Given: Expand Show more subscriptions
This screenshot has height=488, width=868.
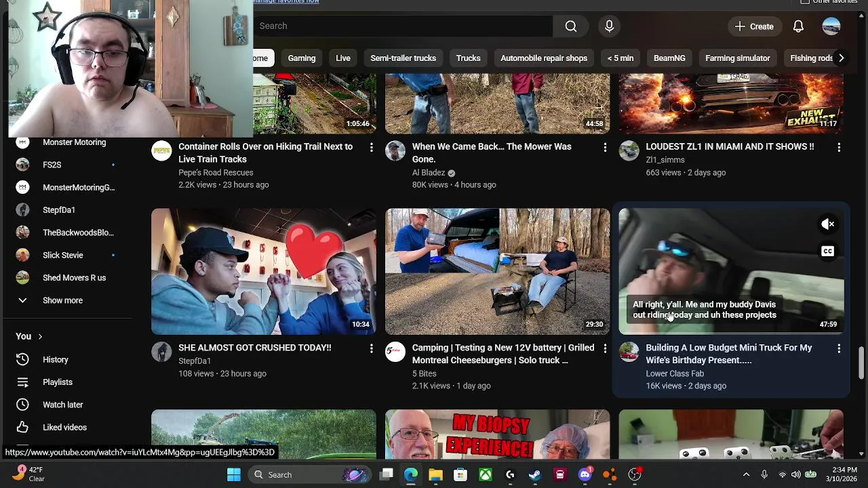Looking at the screenshot, I should pyautogui.click(x=66, y=300).
